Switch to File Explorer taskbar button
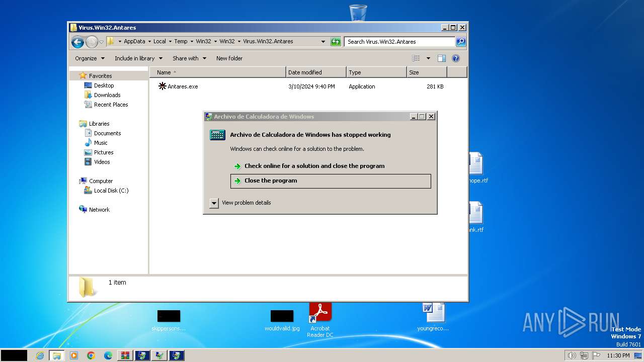The image size is (644, 362). [x=56, y=355]
